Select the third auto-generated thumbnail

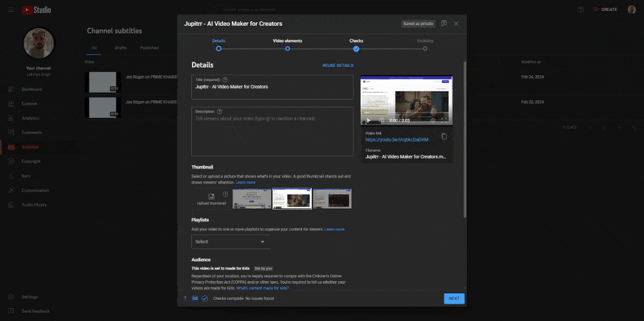tap(332, 199)
